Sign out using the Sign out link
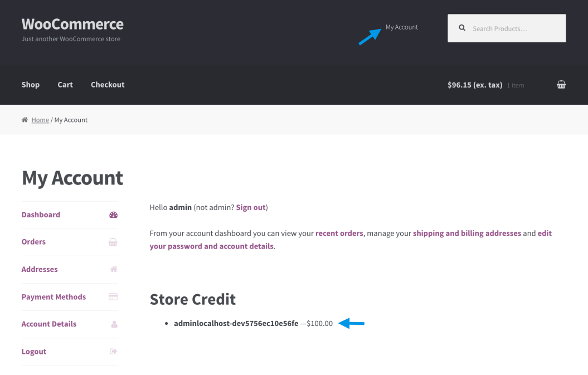The height and width of the screenshot is (375, 588). 250,207
